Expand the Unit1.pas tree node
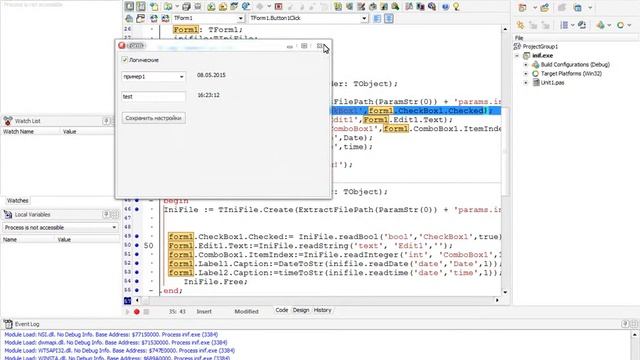The width and height of the screenshot is (640, 360). 526,82
